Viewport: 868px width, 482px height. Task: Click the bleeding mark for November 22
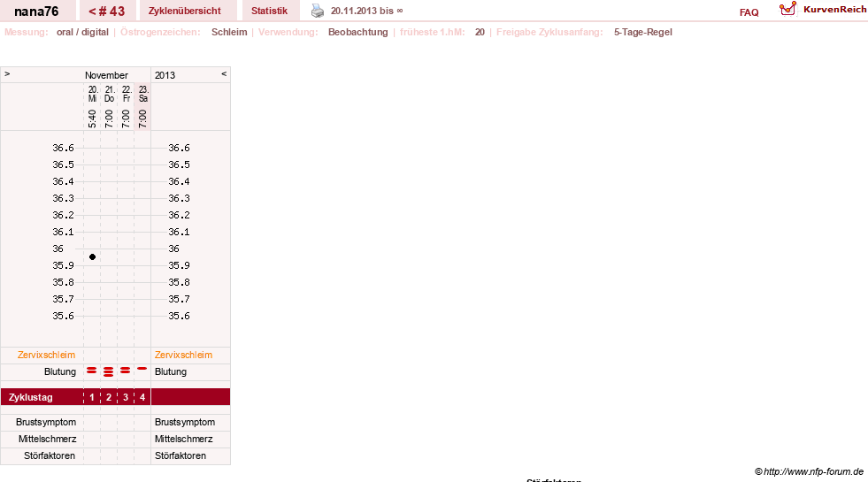(x=126, y=371)
